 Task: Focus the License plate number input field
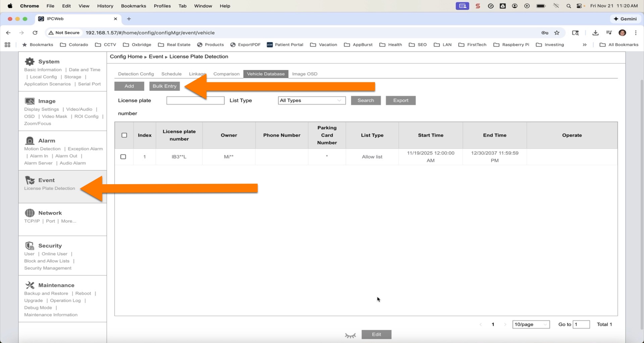tap(195, 100)
